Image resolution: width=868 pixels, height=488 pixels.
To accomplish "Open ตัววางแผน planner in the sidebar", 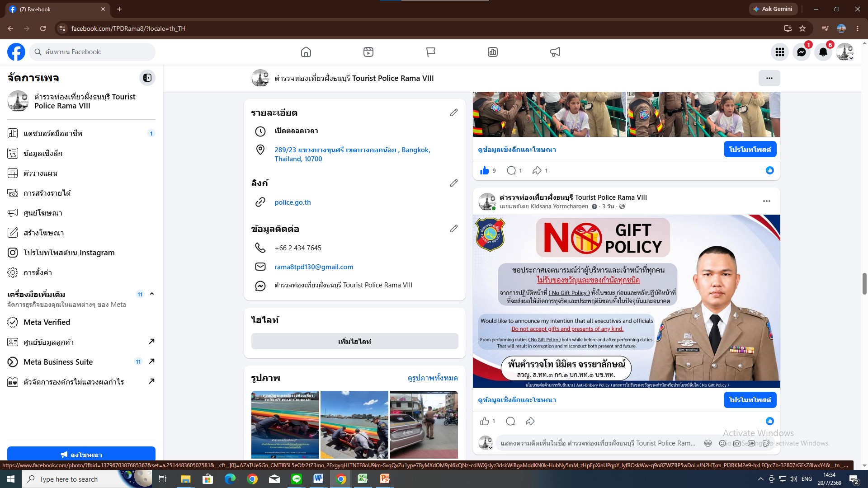I will [x=81, y=173].
